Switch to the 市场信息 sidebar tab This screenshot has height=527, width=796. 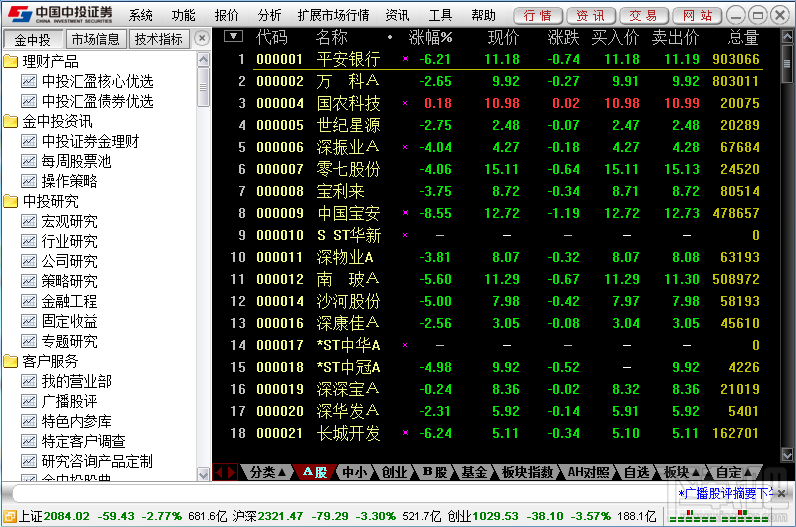pyautogui.click(x=95, y=39)
